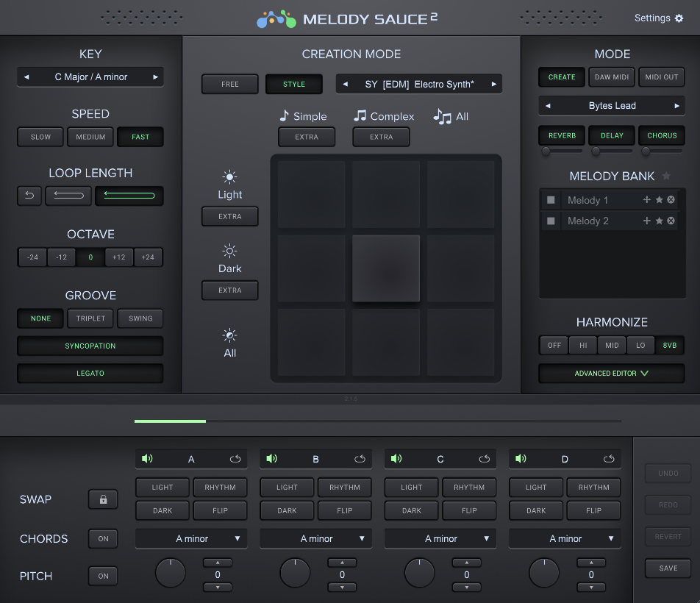This screenshot has height=603, width=700.
Task: Click next key arrow beside A minor
Action: (155, 77)
